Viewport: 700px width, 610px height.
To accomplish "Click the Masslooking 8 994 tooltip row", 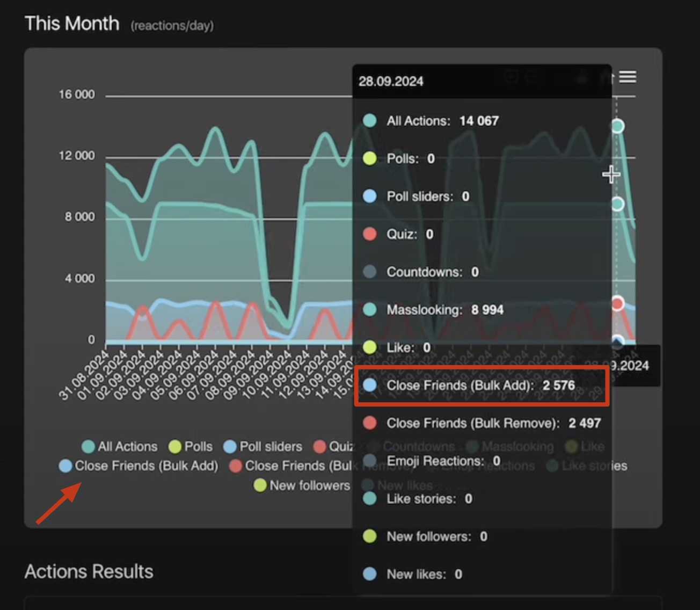I will 445,310.
